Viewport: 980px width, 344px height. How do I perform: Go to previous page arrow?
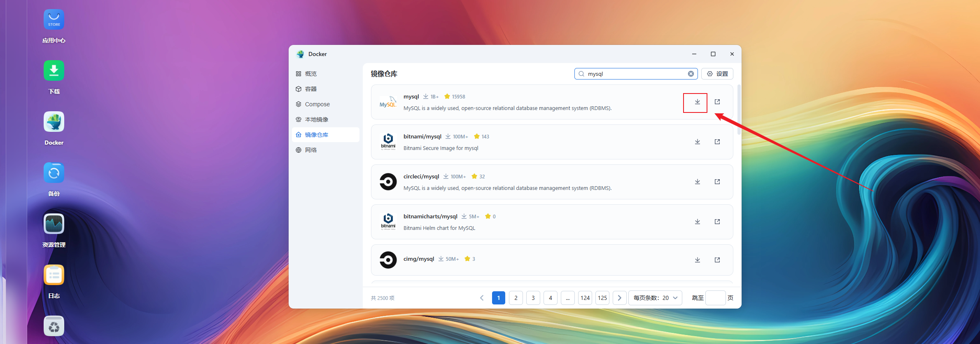click(x=482, y=298)
